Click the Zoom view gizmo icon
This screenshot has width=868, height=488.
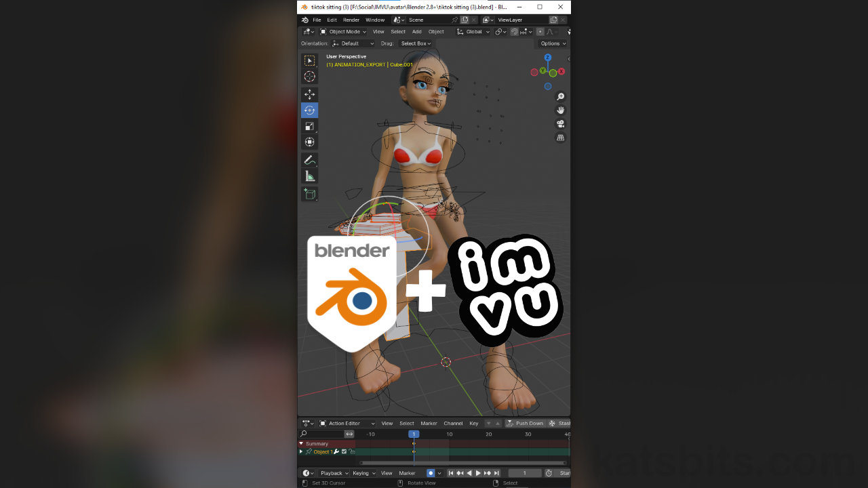[561, 97]
